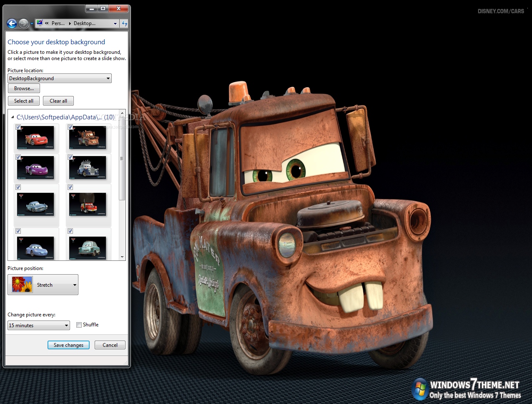Select the red guard truck thumbnail

click(x=88, y=205)
